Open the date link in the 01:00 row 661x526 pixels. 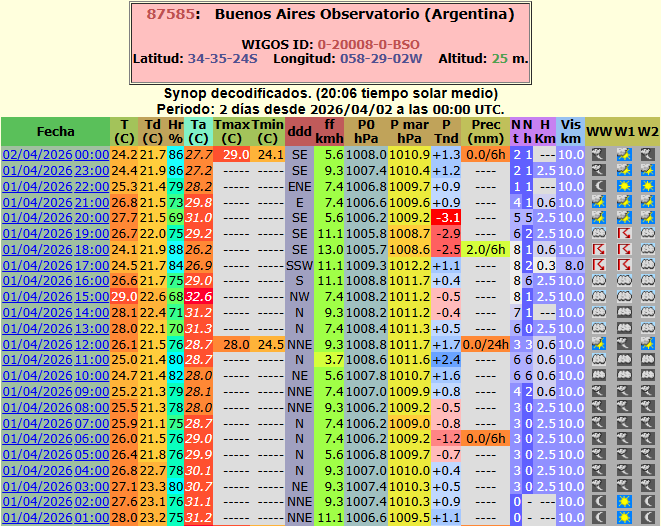(38, 518)
